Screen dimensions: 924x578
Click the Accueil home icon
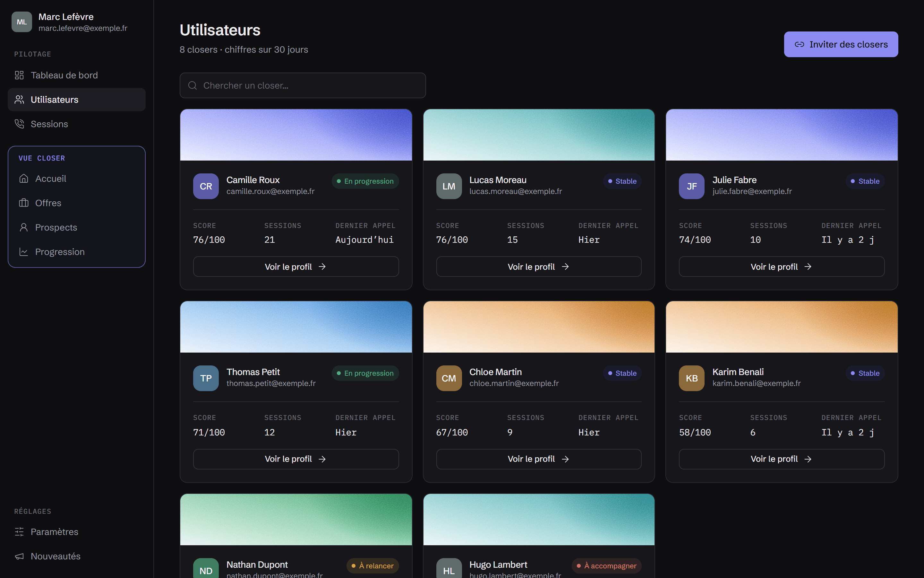point(24,179)
